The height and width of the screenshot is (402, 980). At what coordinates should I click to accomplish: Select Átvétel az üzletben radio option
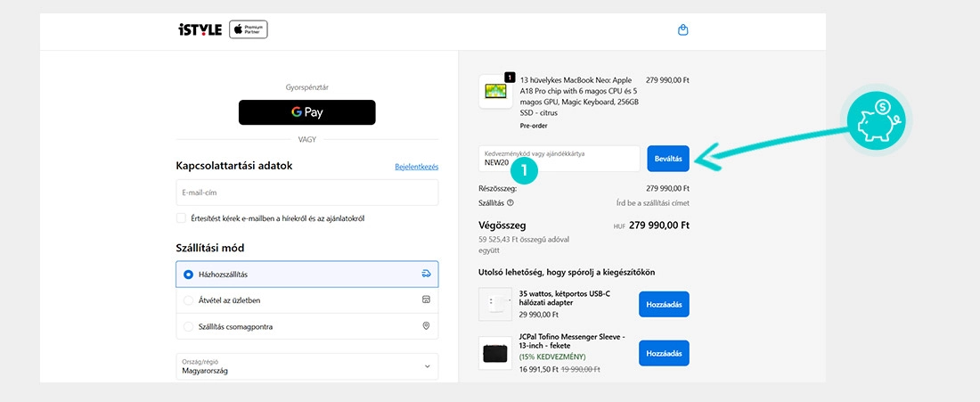coord(188,300)
